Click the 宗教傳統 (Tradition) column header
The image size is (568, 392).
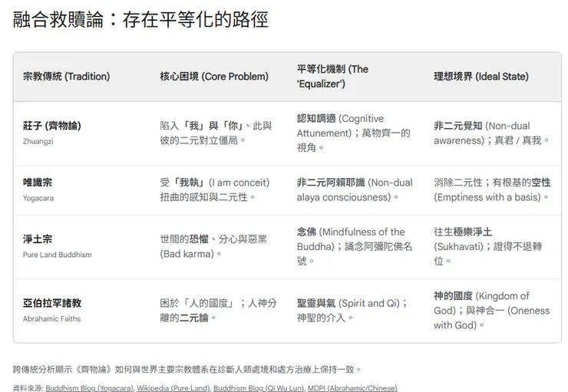point(66,77)
